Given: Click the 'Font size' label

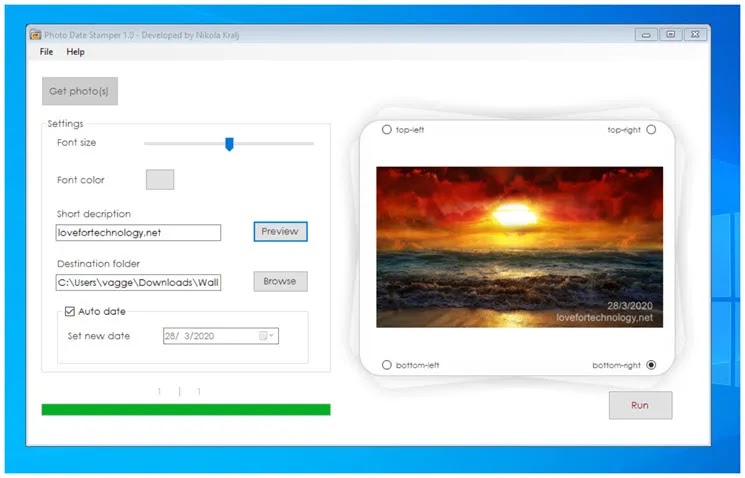Looking at the screenshot, I should pos(76,143).
